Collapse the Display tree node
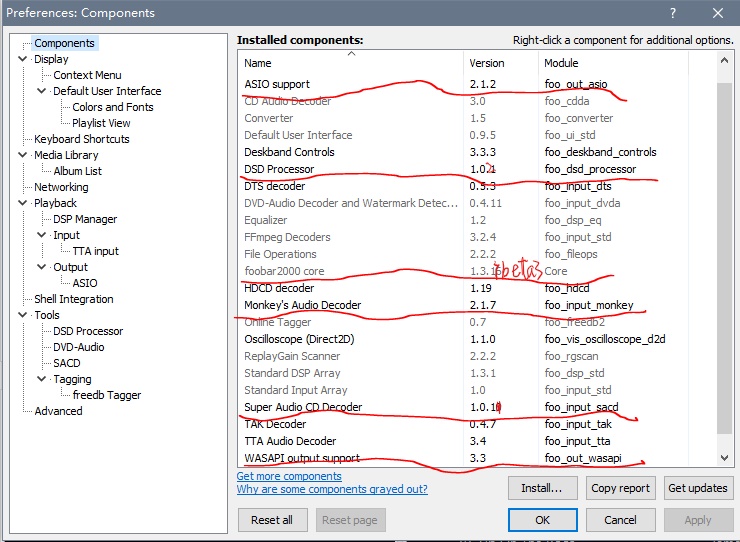 [22, 59]
